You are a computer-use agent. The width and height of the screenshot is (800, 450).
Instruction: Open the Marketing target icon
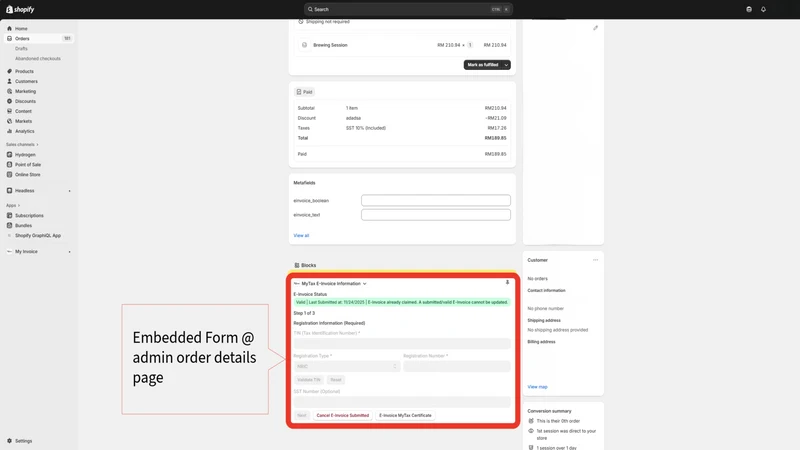click(9, 91)
